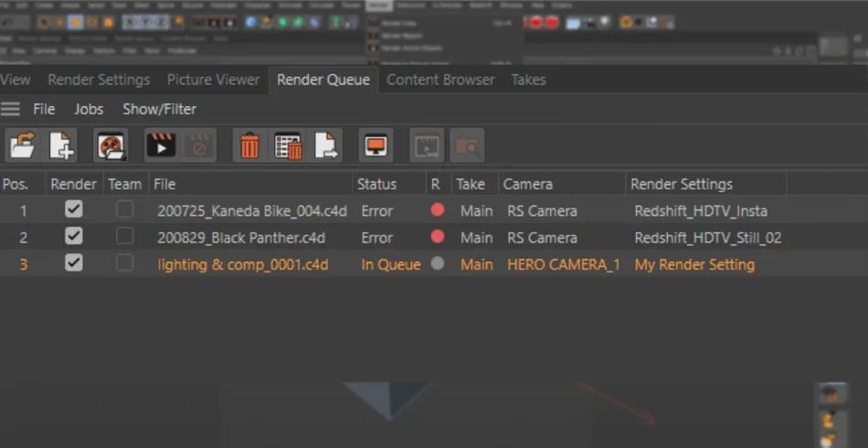The image size is (868, 448).
Task: Click position number 1
Action: coord(23,211)
